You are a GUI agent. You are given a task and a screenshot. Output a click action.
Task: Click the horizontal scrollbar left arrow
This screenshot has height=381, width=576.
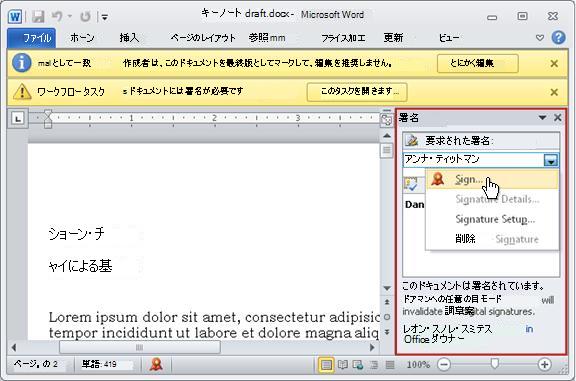pos(14,347)
